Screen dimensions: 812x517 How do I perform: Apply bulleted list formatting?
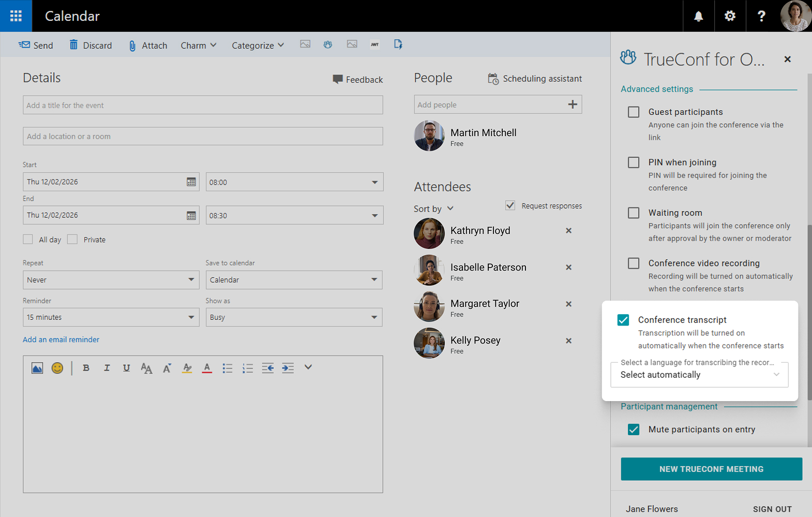click(x=227, y=368)
